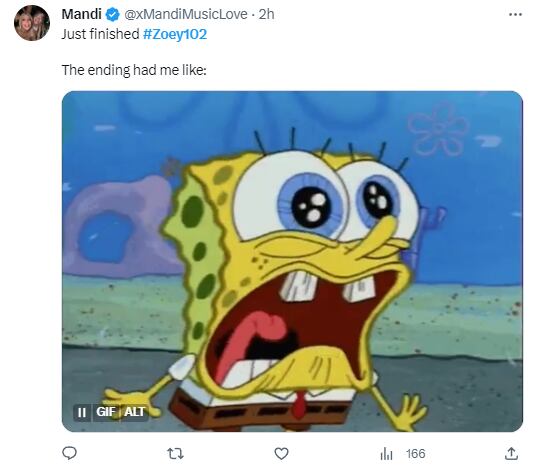Click the blue verified checkmark badge
Screen dimensions: 538x470
[113, 14]
